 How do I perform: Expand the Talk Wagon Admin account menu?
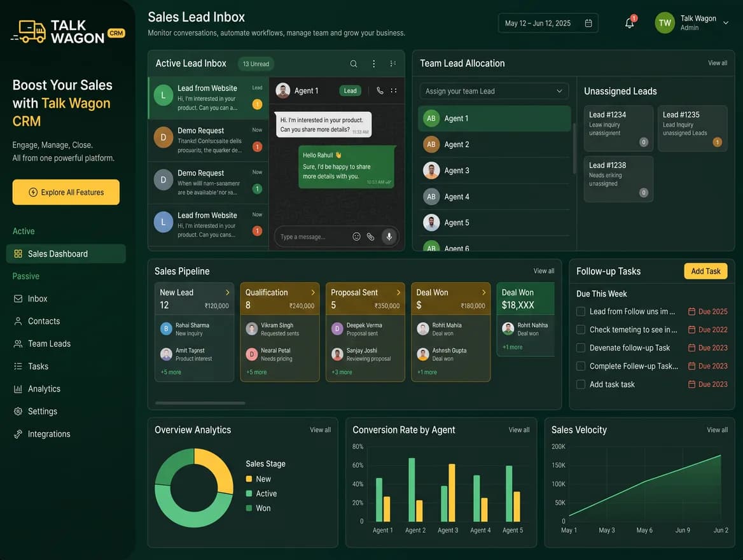tap(725, 23)
